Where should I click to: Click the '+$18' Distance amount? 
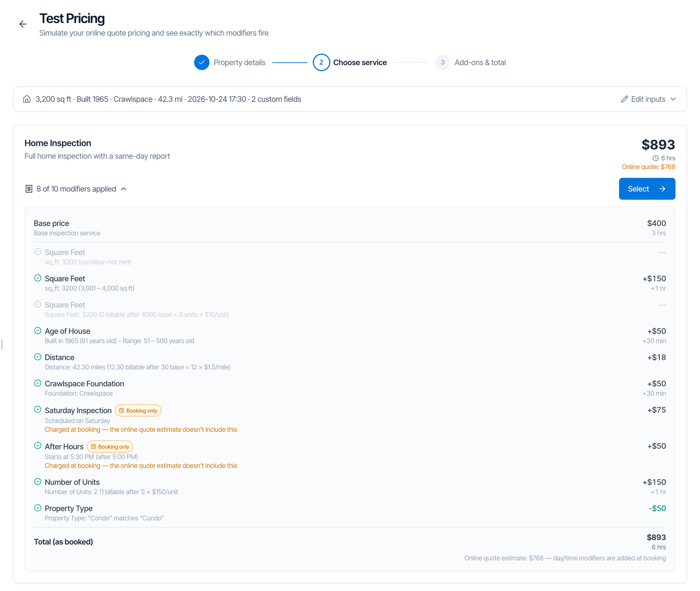pos(656,358)
